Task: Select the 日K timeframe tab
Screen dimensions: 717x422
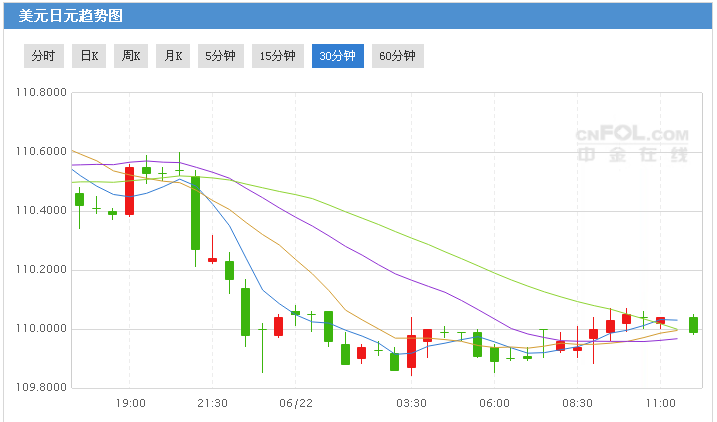Action: tap(90, 56)
